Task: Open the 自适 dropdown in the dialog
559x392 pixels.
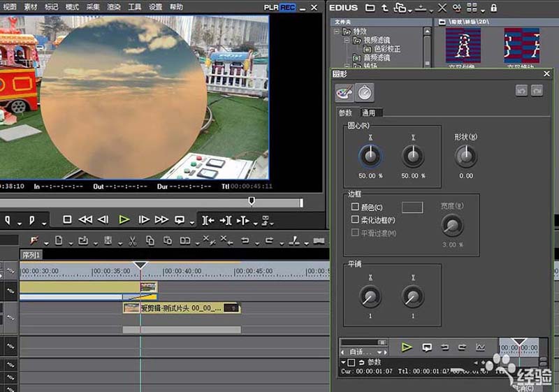Action: 364,351
